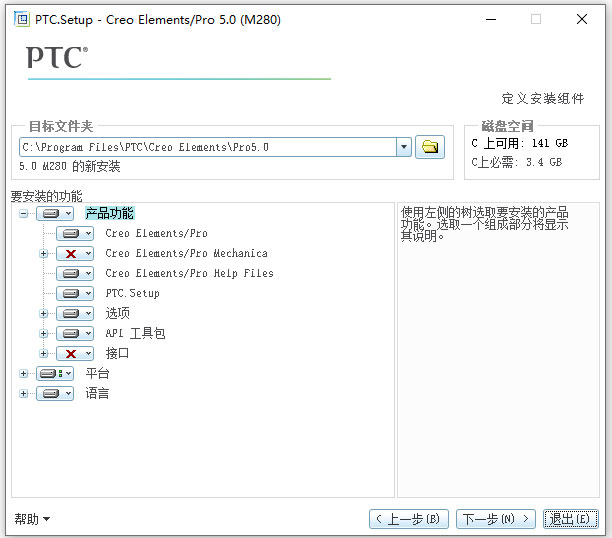Select the 平台 tree item
The image size is (612, 538).
click(x=97, y=374)
